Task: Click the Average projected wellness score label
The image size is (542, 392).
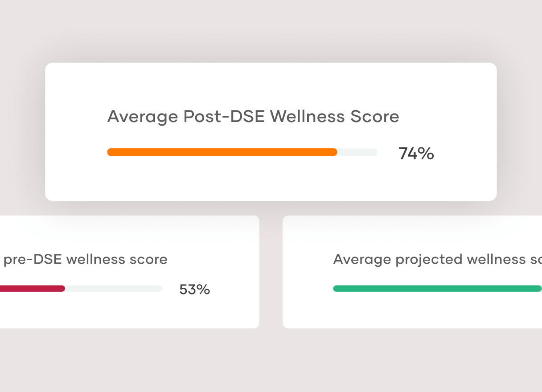Action: coord(437,259)
